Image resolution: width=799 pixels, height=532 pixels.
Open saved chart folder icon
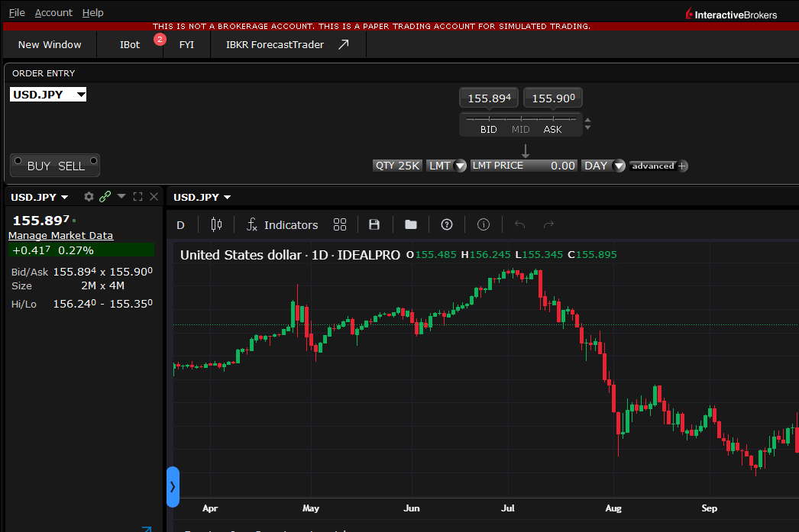pyautogui.click(x=411, y=224)
